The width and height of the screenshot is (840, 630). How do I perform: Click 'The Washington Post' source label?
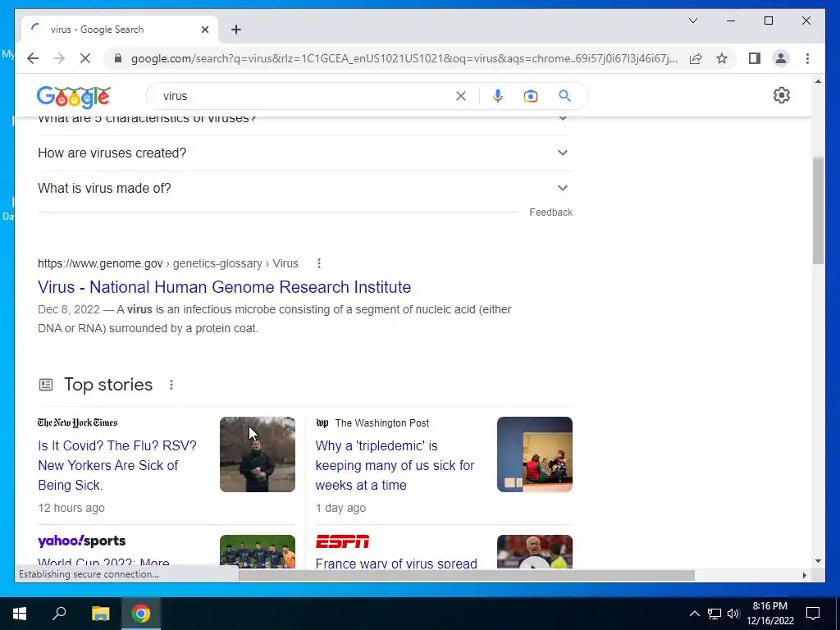[382, 423]
